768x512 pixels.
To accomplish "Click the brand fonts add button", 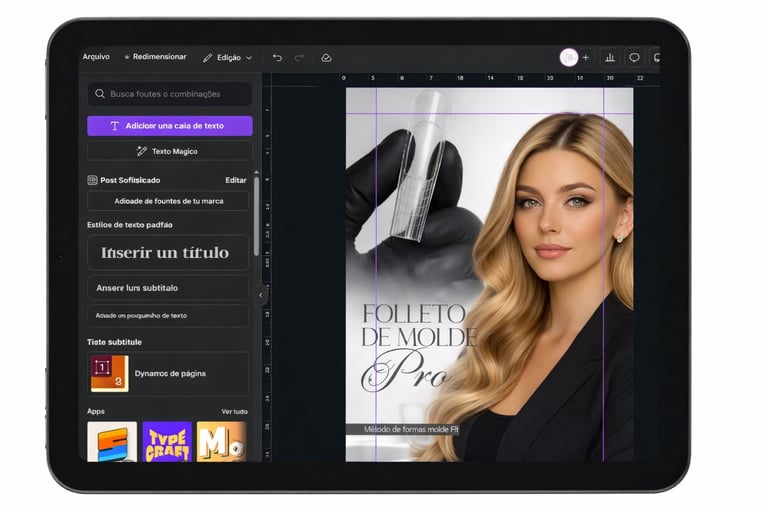I will click(x=168, y=201).
